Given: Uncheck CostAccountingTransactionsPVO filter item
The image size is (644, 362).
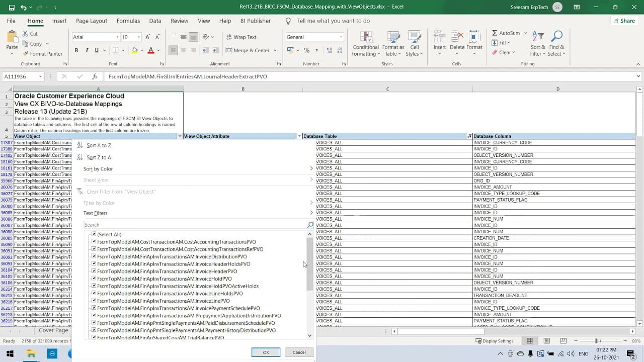Looking at the screenshot, I should click(x=94, y=242).
